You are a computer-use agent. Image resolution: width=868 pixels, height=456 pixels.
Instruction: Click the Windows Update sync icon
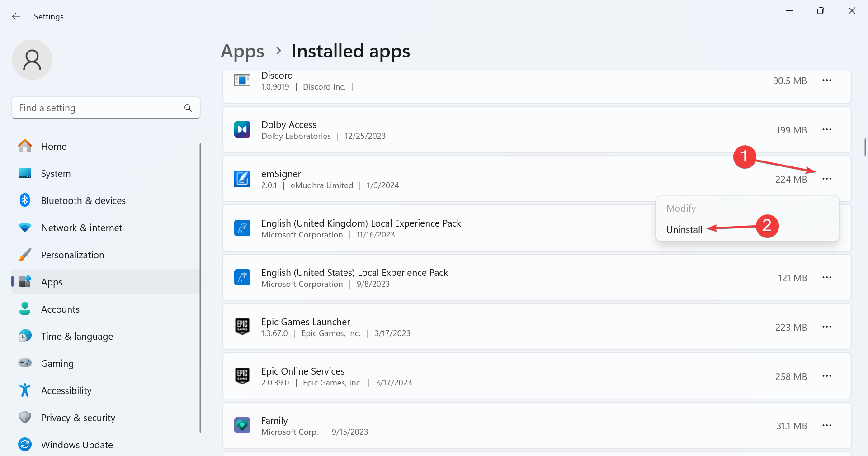(25, 444)
